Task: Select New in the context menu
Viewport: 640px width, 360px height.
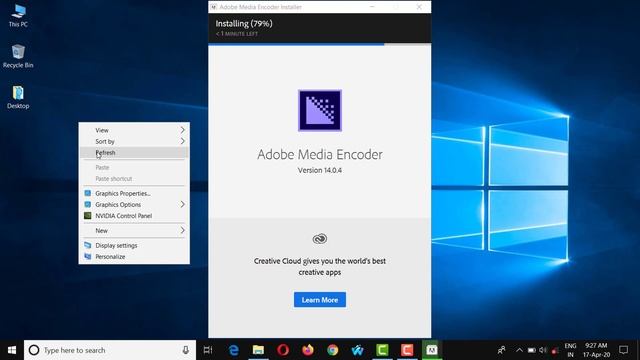Action: point(134,231)
